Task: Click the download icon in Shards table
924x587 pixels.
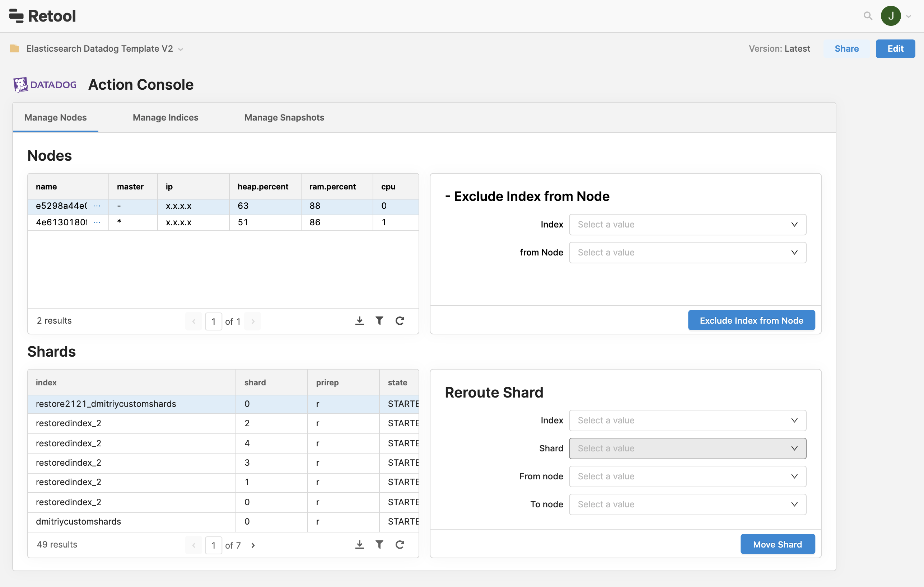Action: [x=359, y=545]
